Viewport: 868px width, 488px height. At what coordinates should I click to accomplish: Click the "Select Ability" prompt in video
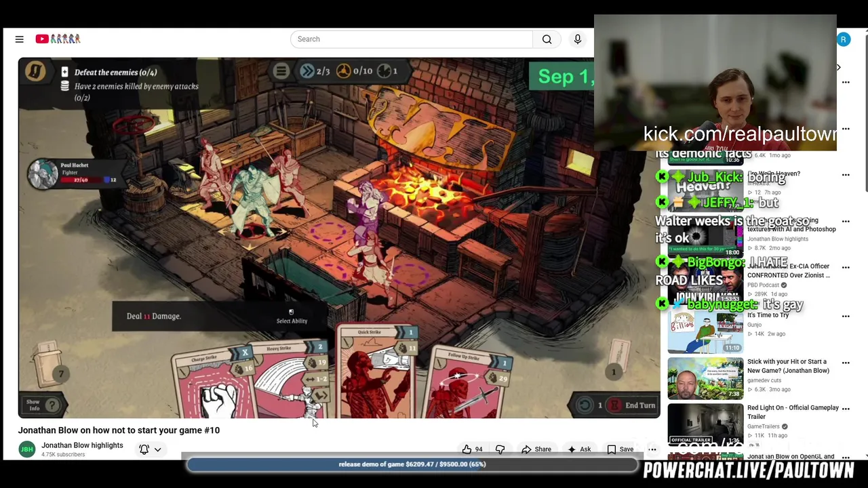[x=292, y=317]
